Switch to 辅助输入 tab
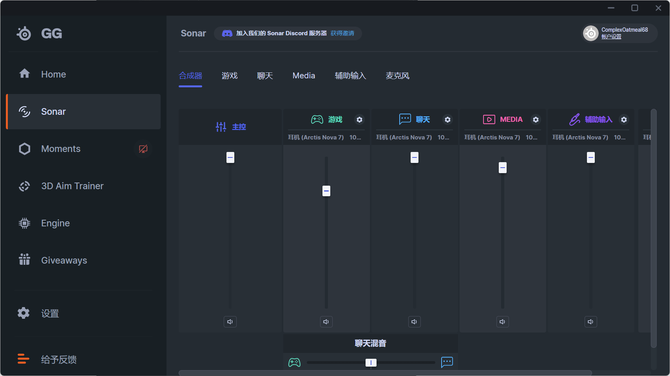Viewport: 670px width, 376px height. [x=350, y=76]
